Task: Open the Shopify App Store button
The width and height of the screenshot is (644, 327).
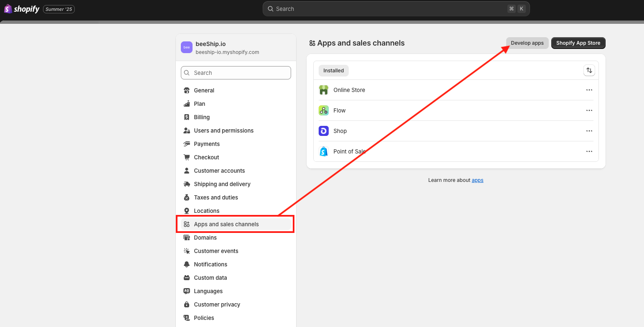Action: point(578,43)
